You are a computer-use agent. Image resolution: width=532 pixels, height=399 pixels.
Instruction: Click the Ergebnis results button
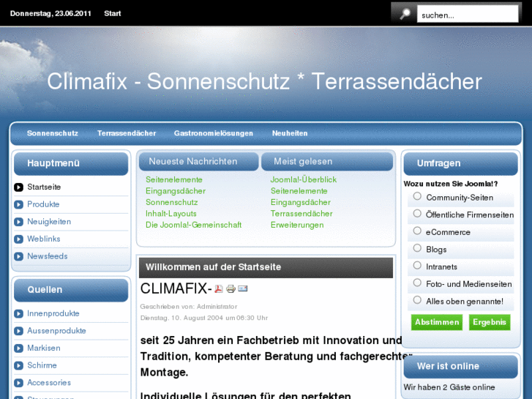coord(490,322)
